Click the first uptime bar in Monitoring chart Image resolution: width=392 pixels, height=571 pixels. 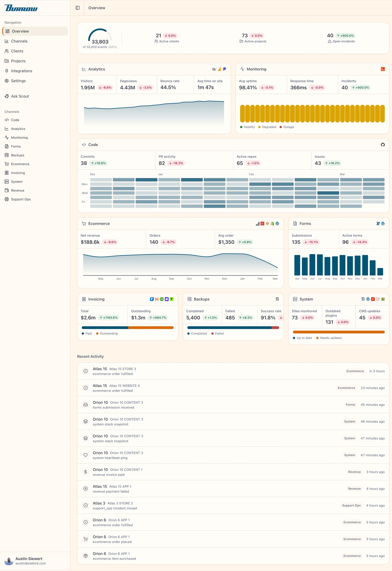[242, 114]
